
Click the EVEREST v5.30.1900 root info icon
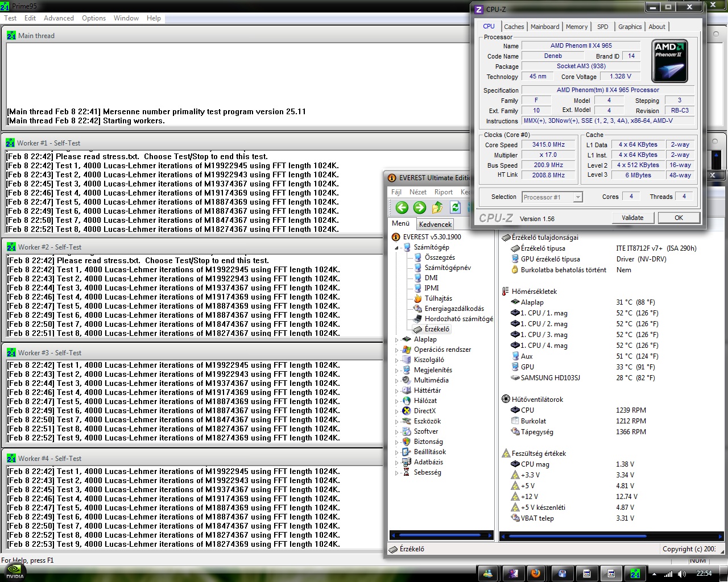coord(396,237)
